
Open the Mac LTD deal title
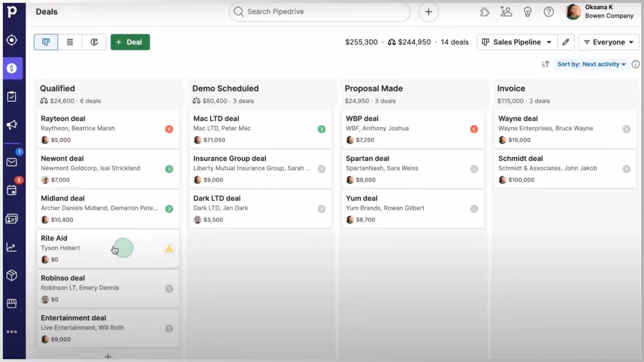(216, 119)
